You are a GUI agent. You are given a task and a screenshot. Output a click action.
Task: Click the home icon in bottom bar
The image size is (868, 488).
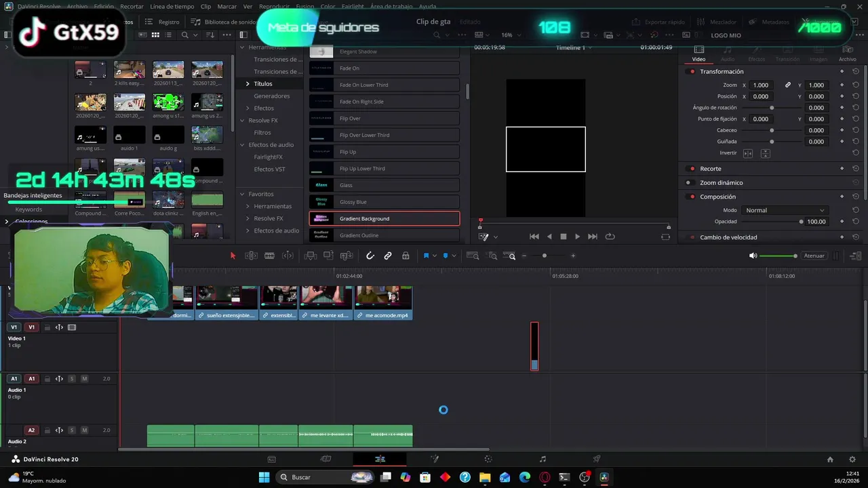pos(830,459)
